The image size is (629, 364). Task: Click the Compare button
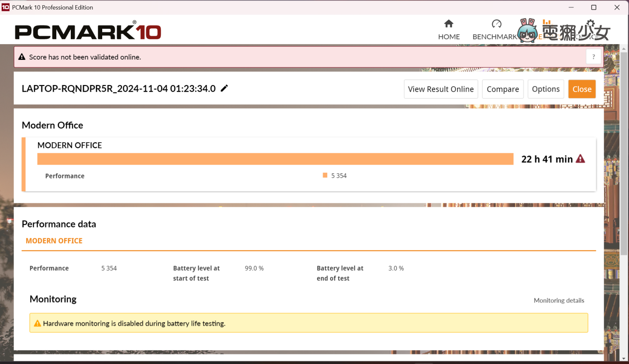pyautogui.click(x=503, y=89)
